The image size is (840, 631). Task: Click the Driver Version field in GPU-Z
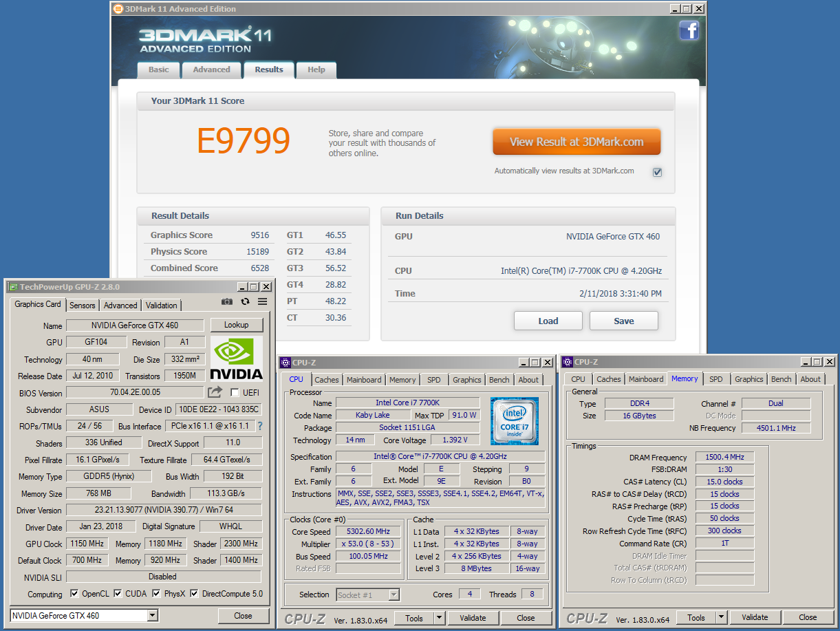[x=164, y=510]
